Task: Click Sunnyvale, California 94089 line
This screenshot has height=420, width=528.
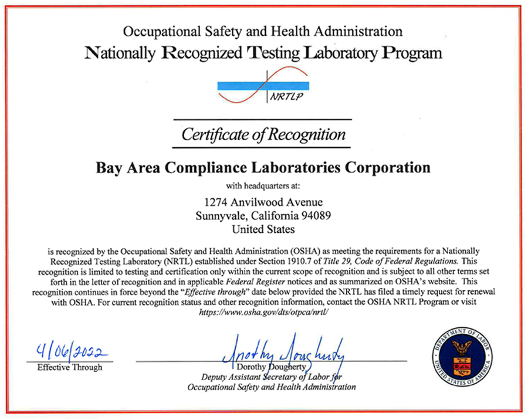Action: (x=263, y=215)
